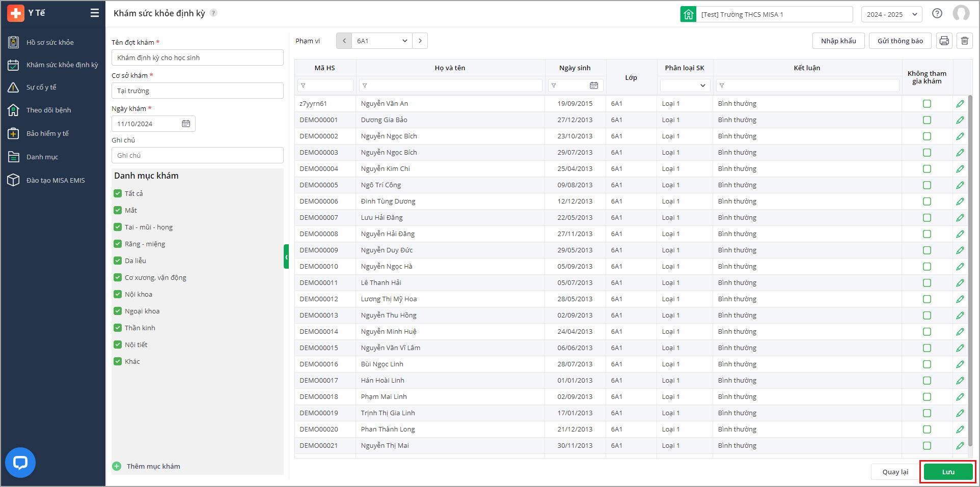Click the trash delete icon
Viewport: 980px width, 487px height.
pos(964,41)
